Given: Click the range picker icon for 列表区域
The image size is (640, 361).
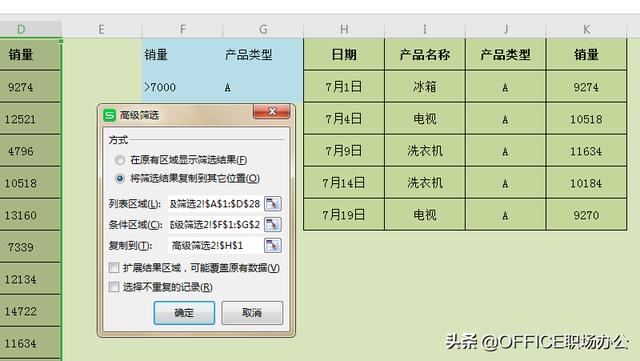Looking at the screenshot, I should (273, 203).
